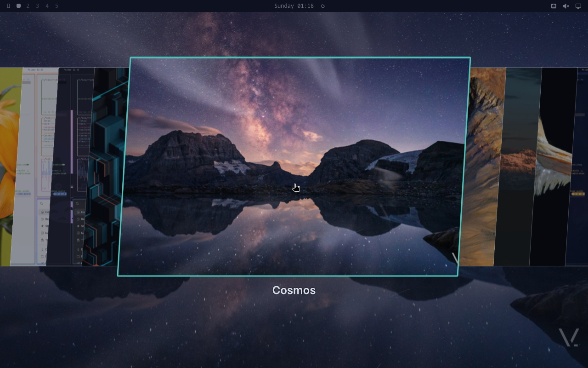Switch to the active first workspace indicator
Image resolution: width=588 pixels, height=368 pixels.
[x=18, y=6]
